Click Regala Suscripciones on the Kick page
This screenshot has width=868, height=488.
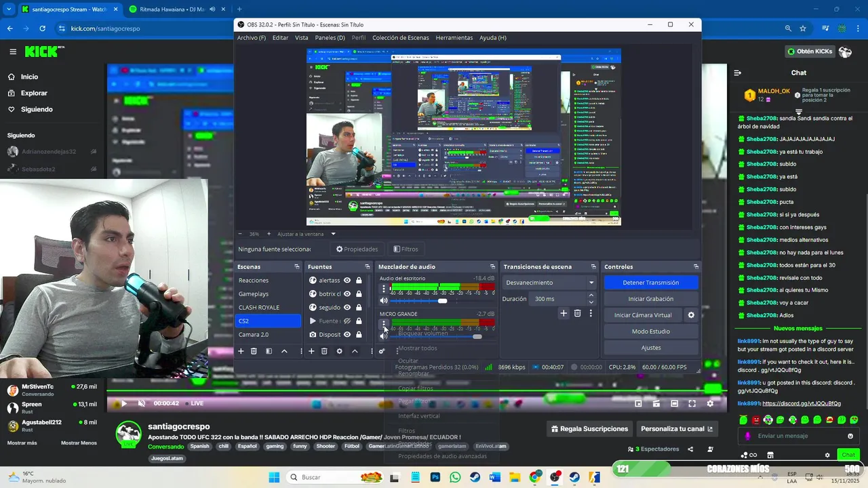coord(589,428)
